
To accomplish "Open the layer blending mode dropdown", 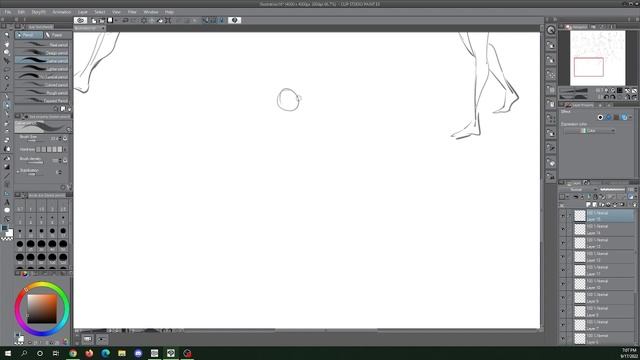I will point(579,190).
